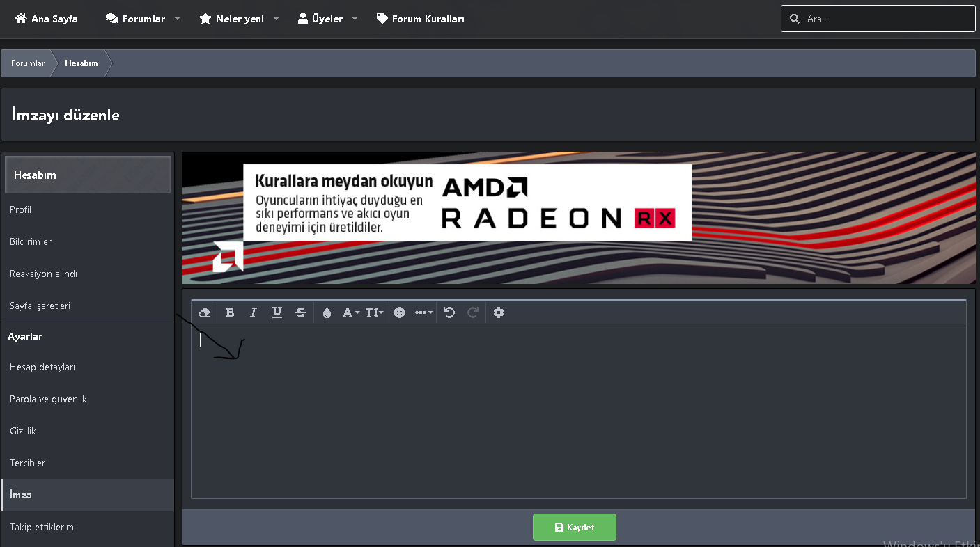The width and height of the screenshot is (980, 547).
Task: Insert a smiley emoji
Action: 399,312
